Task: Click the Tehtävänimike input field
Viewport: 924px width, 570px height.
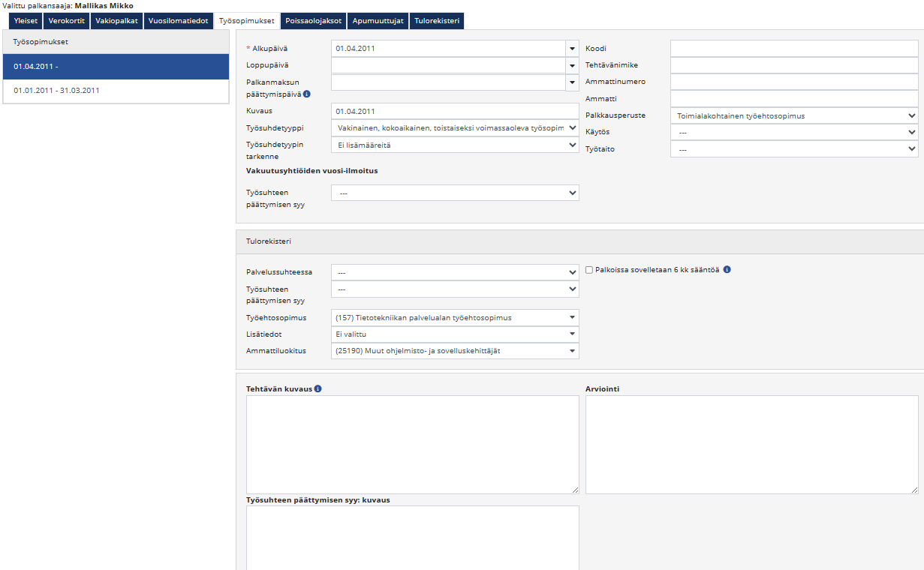Action: click(793, 65)
